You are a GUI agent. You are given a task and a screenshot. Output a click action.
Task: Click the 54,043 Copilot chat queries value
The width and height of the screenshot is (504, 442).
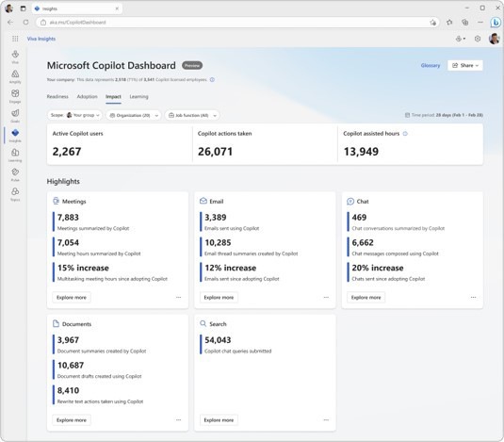218,340
